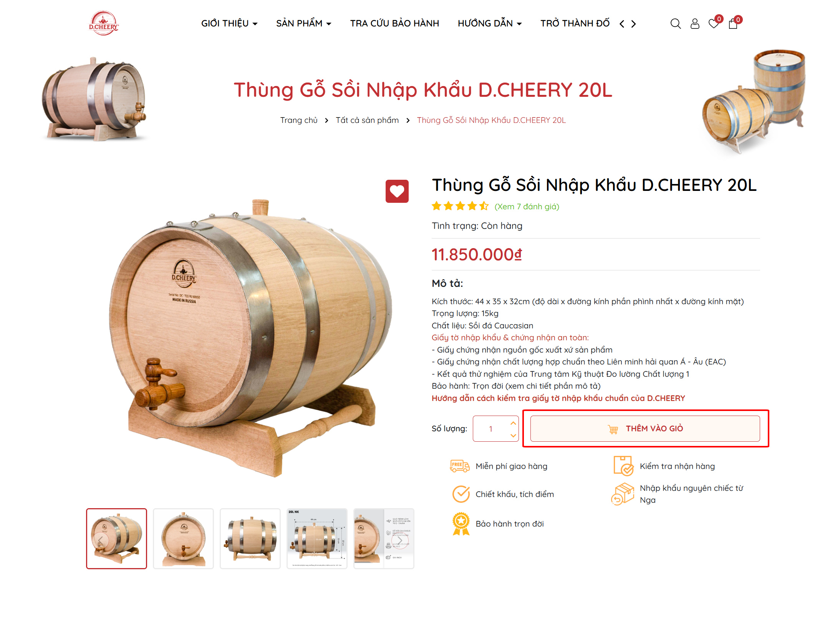Expand the GIỚI THIỆU dropdown menu

pyautogui.click(x=229, y=23)
